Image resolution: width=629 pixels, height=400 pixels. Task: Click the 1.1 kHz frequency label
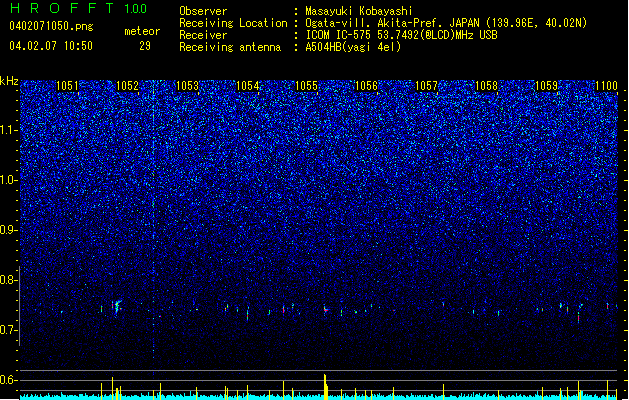pyautogui.click(x=8, y=130)
